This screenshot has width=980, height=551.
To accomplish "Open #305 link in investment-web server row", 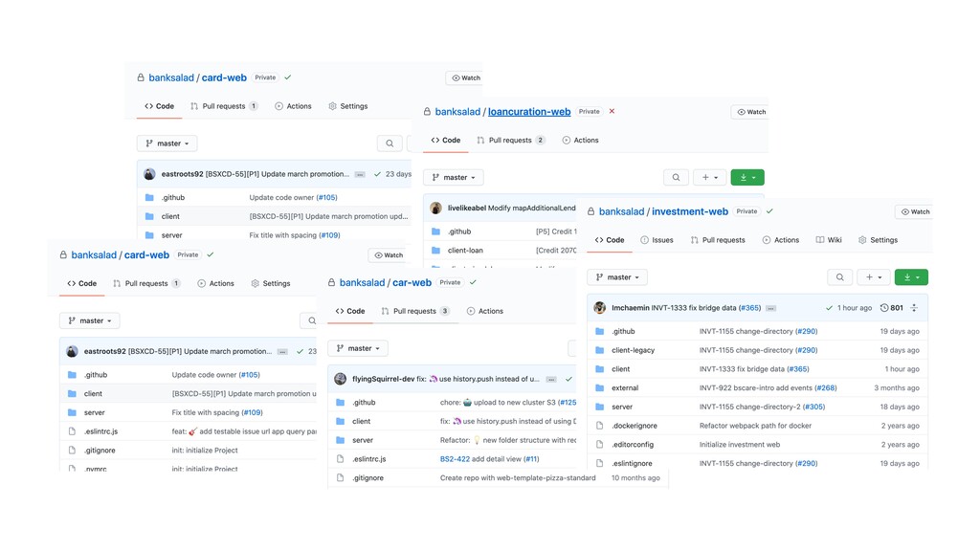I will coord(813,407).
